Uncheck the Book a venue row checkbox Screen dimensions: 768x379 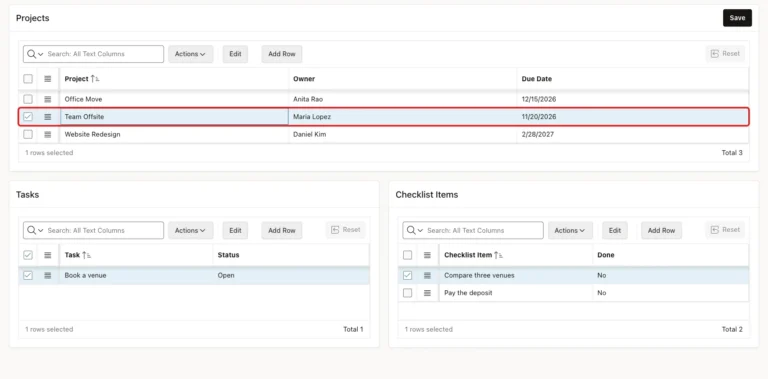[28, 275]
